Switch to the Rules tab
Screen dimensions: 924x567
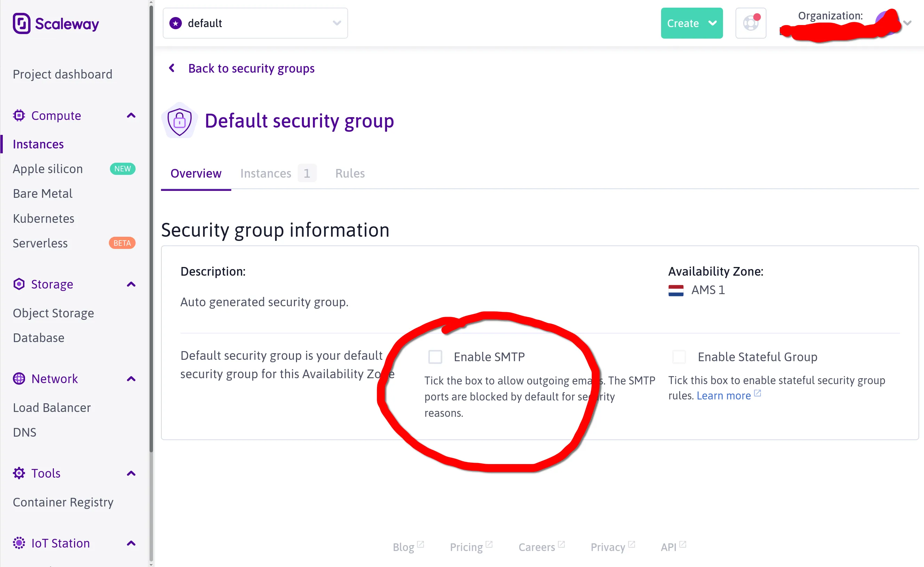[x=349, y=173]
